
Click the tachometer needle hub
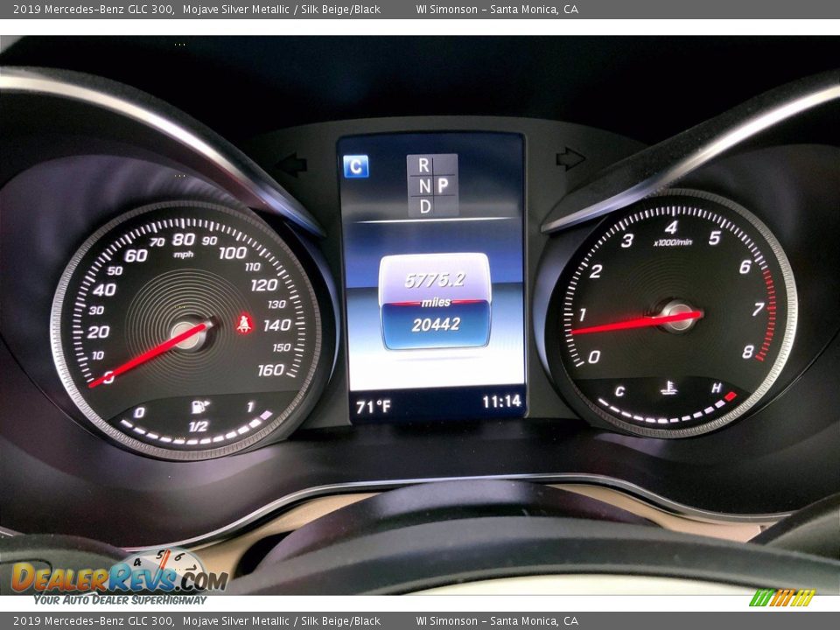pyautogui.click(x=677, y=316)
